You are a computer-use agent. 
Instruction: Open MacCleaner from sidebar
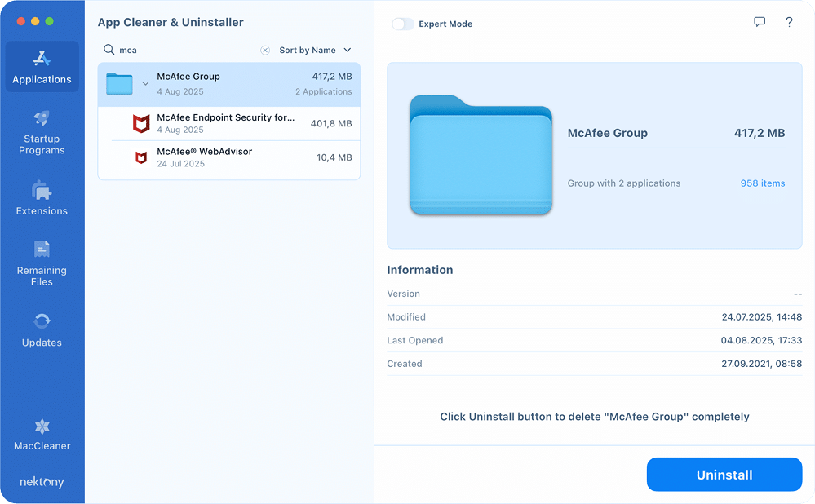[x=42, y=435]
